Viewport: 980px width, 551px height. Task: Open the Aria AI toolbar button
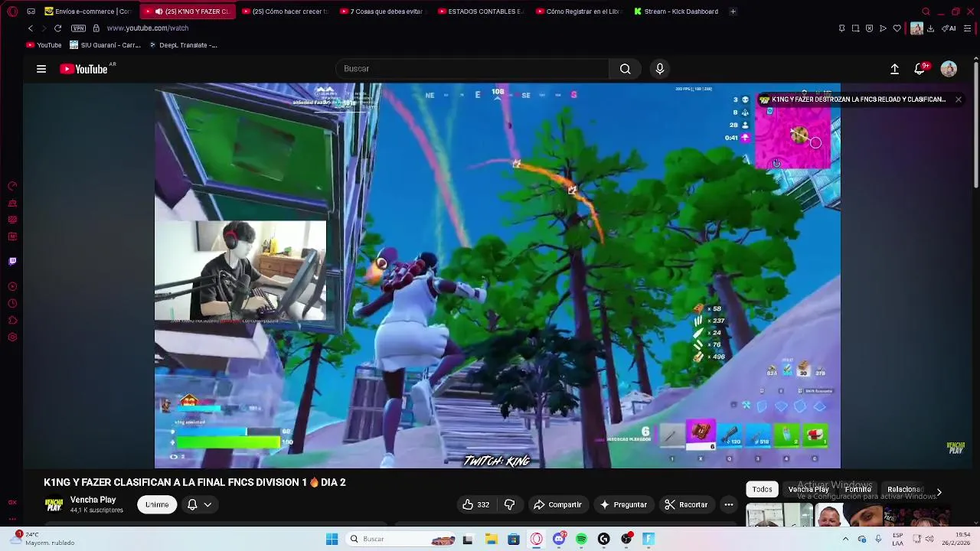point(949,28)
